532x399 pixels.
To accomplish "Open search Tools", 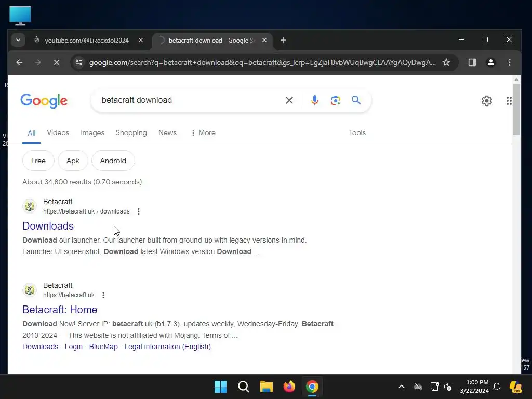I will tap(357, 132).
